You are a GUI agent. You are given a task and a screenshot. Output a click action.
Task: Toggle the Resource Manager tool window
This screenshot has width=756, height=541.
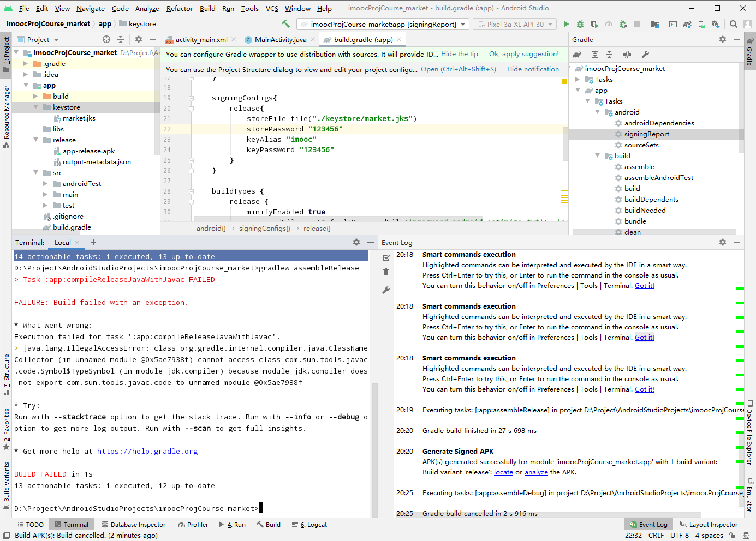[6, 117]
